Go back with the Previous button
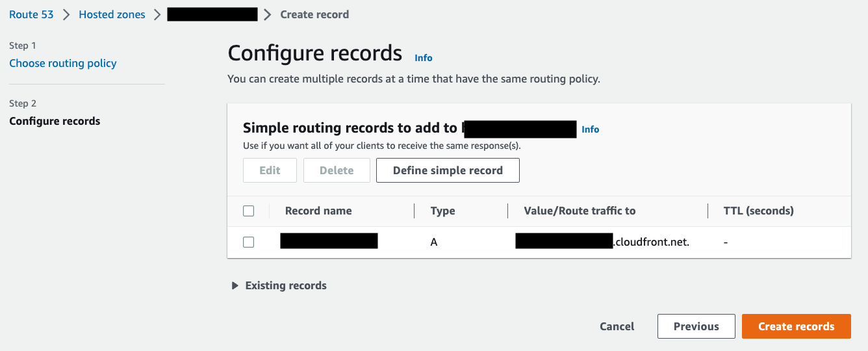Image resolution: width=868 pixels, height=351 pixels. pos(696,326)
